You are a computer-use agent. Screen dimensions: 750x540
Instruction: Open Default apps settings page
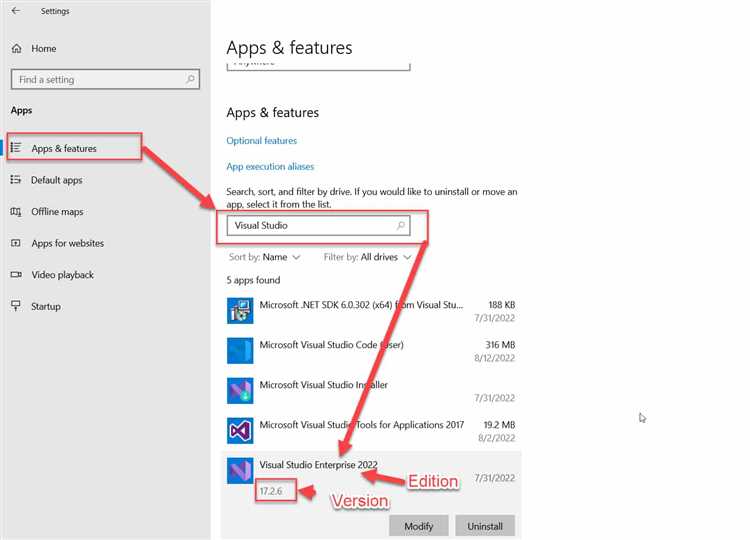pyautogui.click(x=57, y=180)
